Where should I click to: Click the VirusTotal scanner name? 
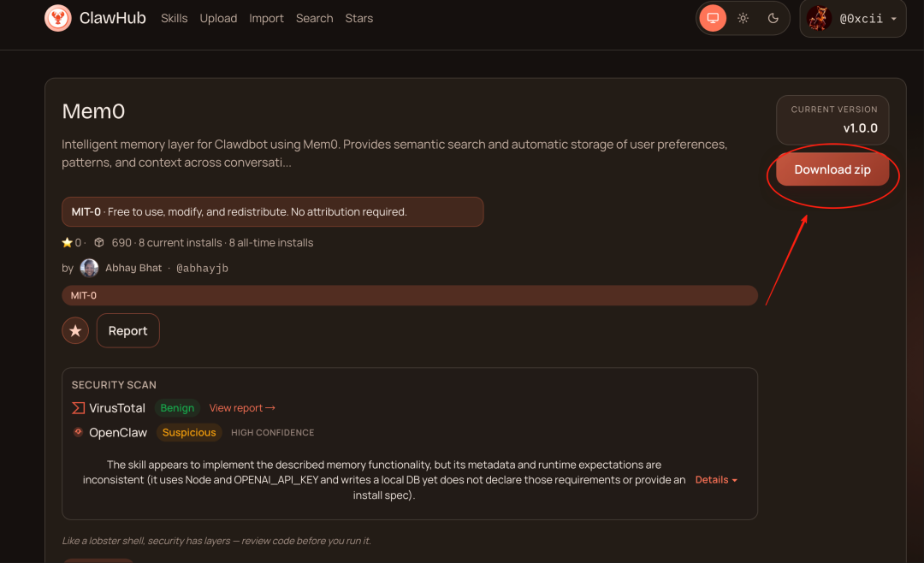117,408
